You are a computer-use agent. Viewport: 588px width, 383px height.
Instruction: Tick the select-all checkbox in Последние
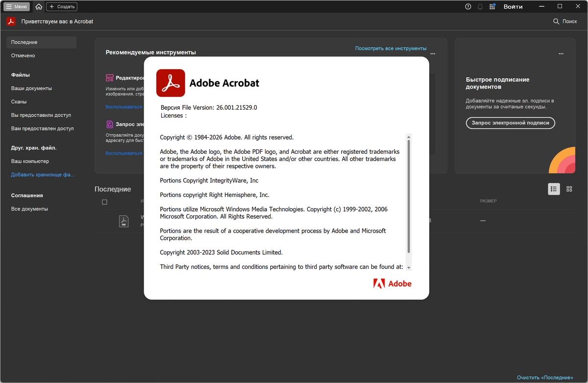point(104,202)
